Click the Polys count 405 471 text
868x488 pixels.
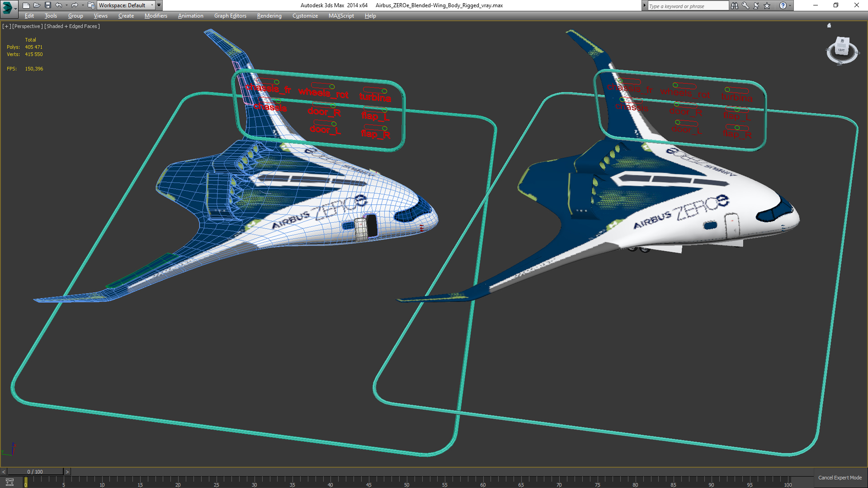(33, 47)
